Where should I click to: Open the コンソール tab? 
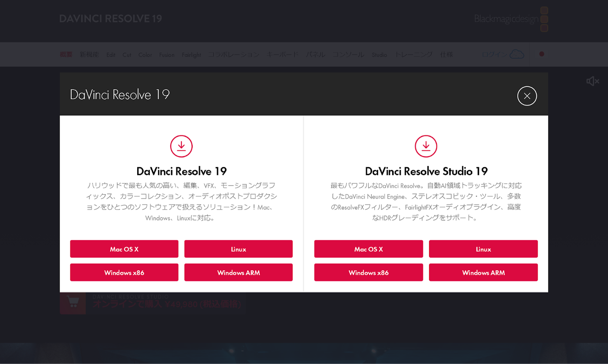349,54
